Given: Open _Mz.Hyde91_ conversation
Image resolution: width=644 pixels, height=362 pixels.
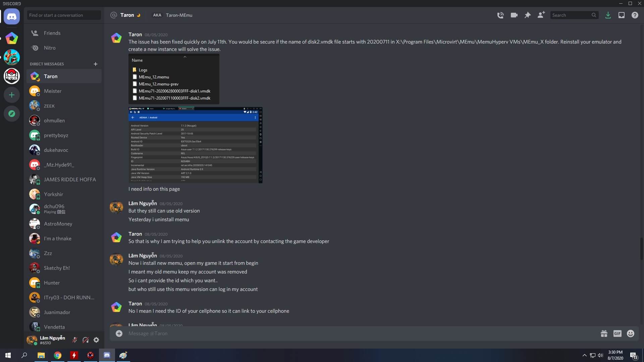Looking at the screenshot, I should pos(64,165).
